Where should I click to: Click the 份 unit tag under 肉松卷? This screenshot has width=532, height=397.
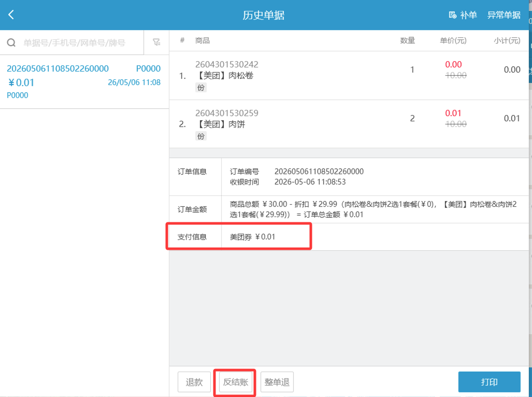(201, 88)
